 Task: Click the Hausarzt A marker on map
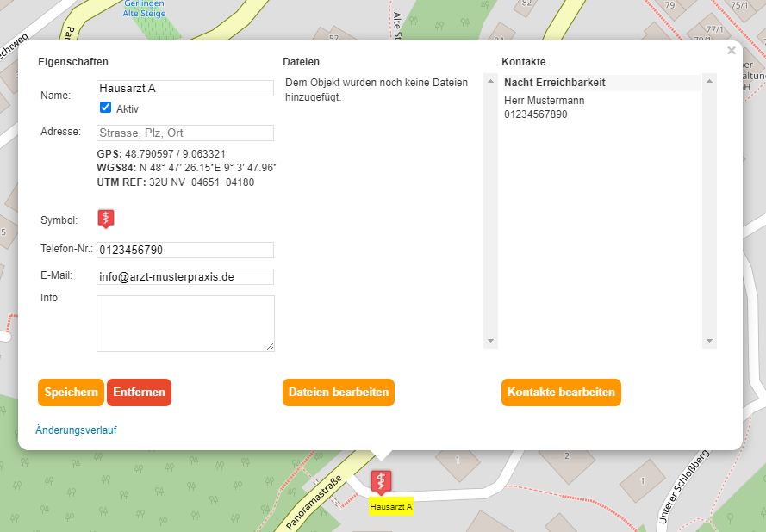coord(380,481)
